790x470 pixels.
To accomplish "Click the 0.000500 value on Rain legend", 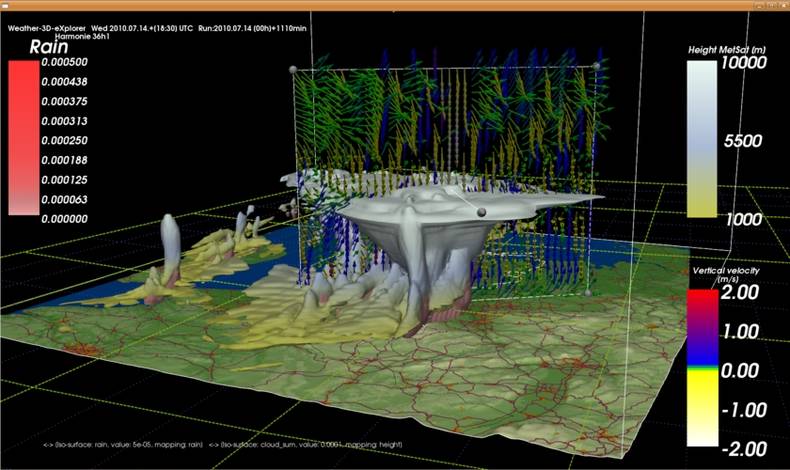I will click(x=64, y=62).
